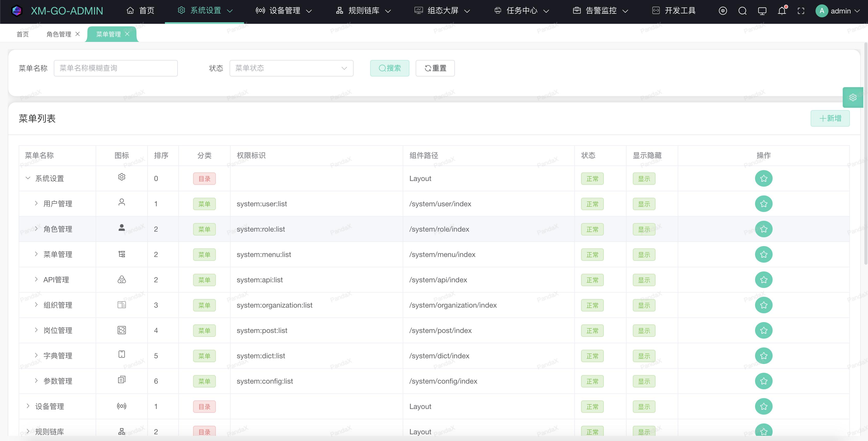Click star action for API管理 row
Image resolution: width=868 pixels, height=441 pixels.
point(764,280)
